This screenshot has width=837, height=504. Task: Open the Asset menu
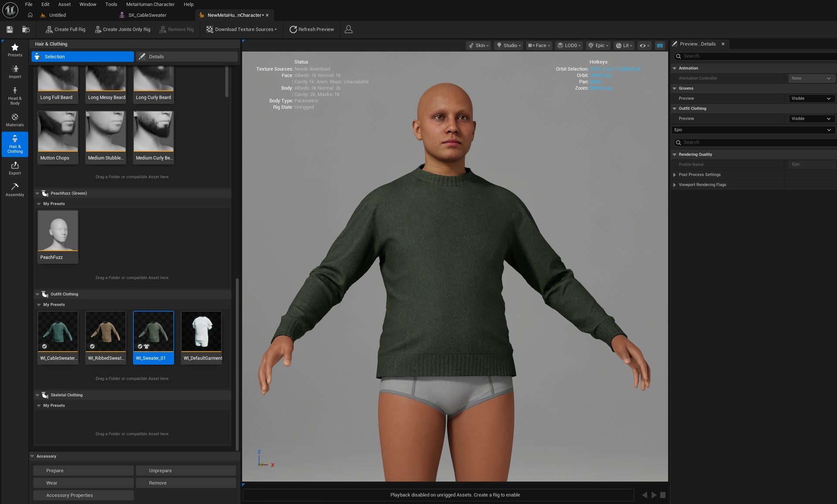65,4
